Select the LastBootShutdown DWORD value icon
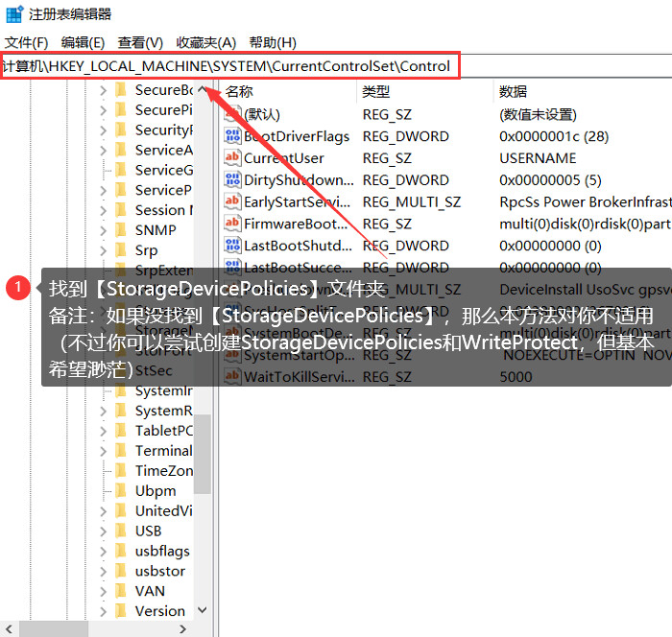The width and height of the screenshot is (672, 637). point(232,246)
